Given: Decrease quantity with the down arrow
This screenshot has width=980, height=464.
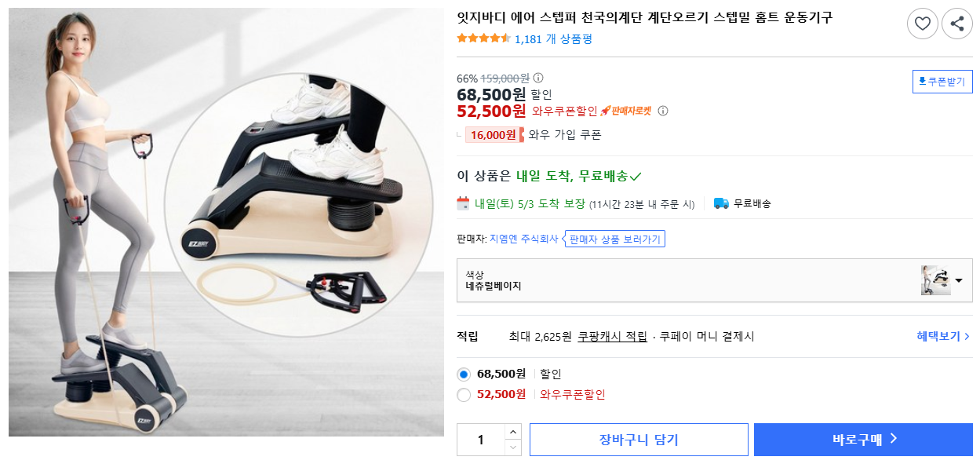Looking at the screenshot, I should (514, 448).
